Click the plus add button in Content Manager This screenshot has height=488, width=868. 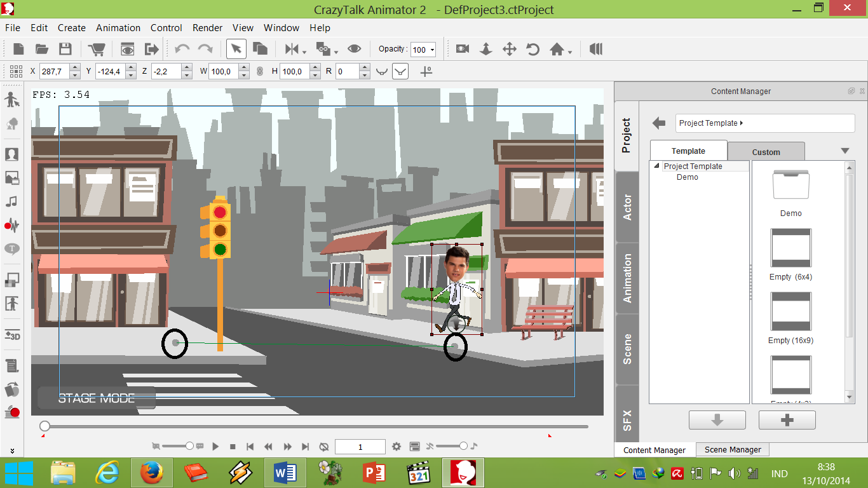point(787,420)
